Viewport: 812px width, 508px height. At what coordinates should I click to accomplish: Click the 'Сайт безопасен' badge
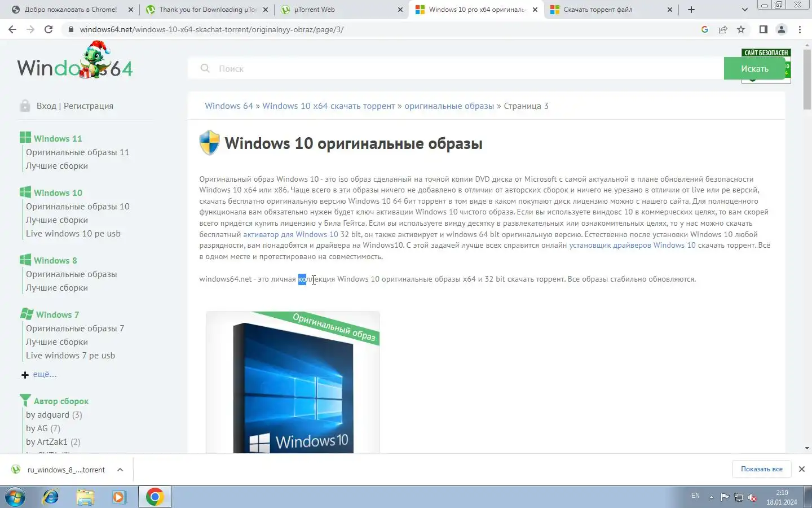766,52
